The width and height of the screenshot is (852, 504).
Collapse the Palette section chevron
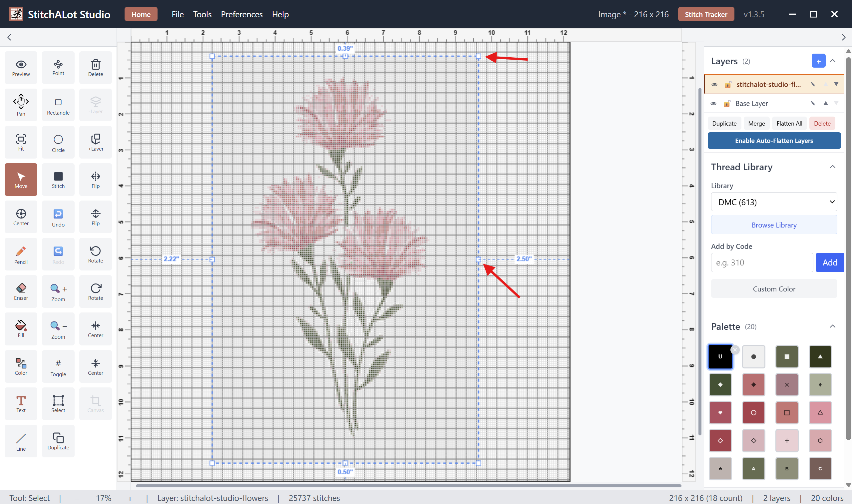832,326
